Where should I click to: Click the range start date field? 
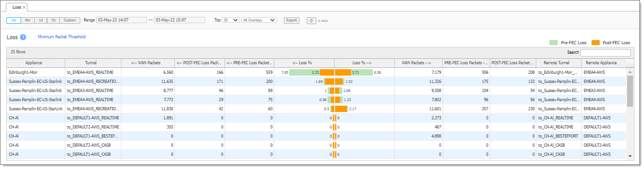click(121, 20)
